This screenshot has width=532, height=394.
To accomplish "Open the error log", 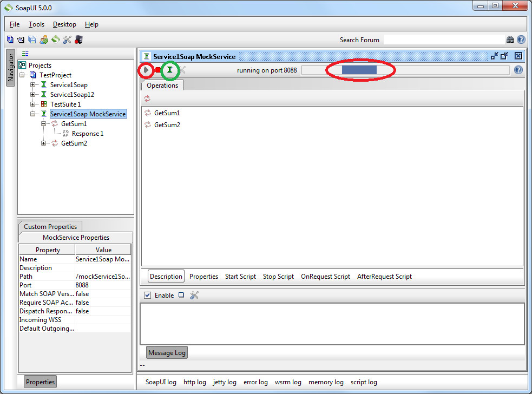I will [x=255, y=382].
